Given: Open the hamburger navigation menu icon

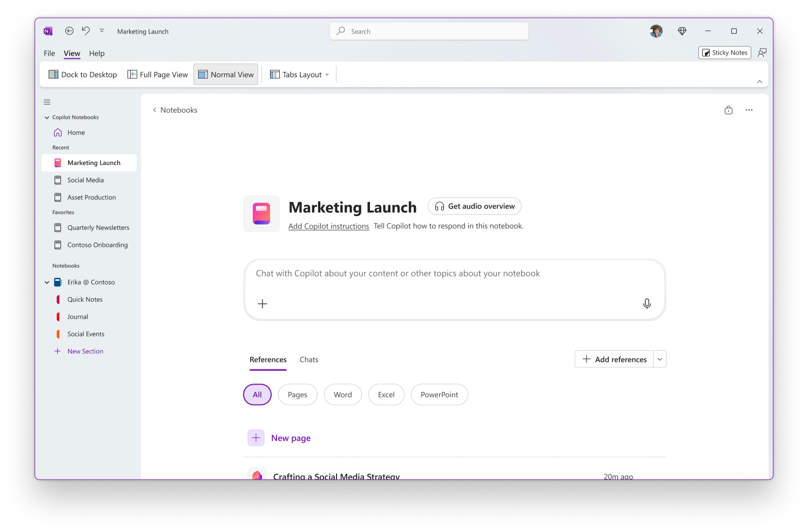Looking at the screenshot, I should tap(47, 102).
